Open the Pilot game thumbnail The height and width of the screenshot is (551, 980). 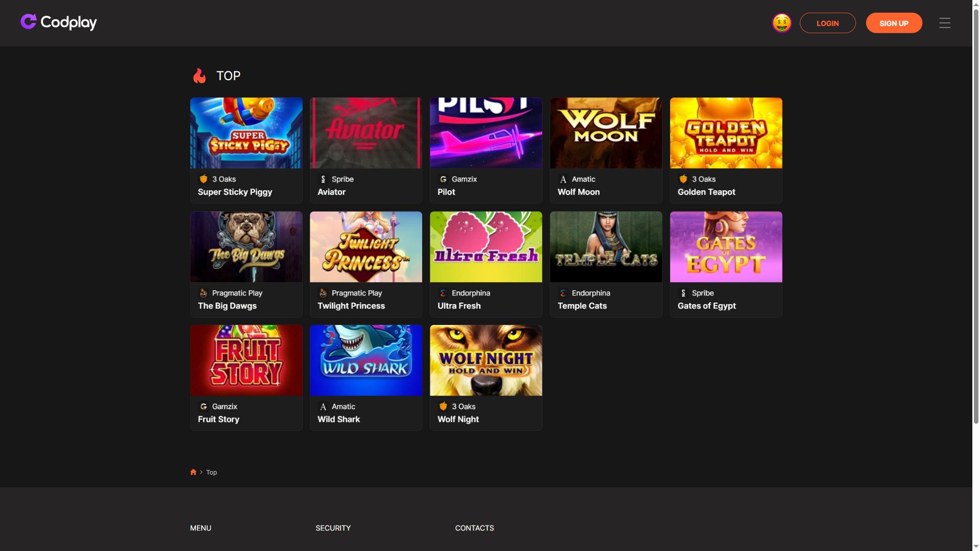point(486,133)
